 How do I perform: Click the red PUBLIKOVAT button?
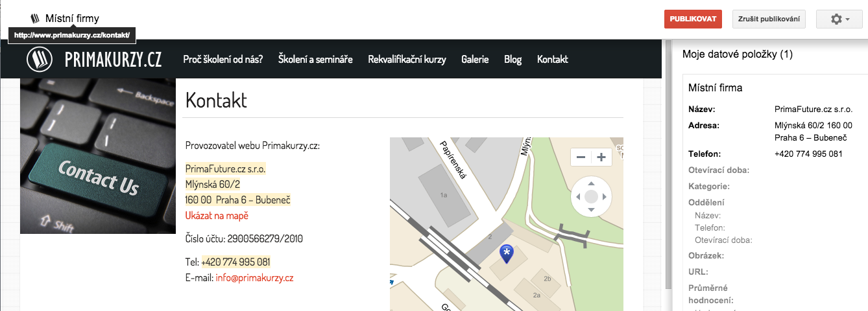[693, 19]
